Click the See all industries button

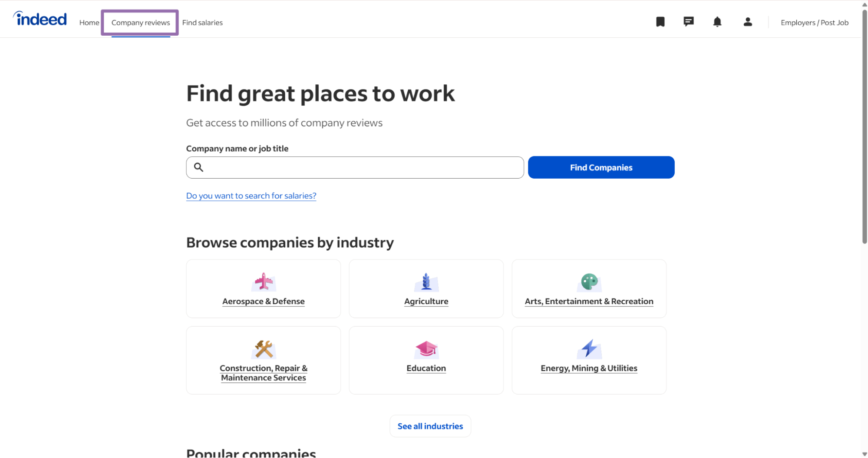point(430,426)
